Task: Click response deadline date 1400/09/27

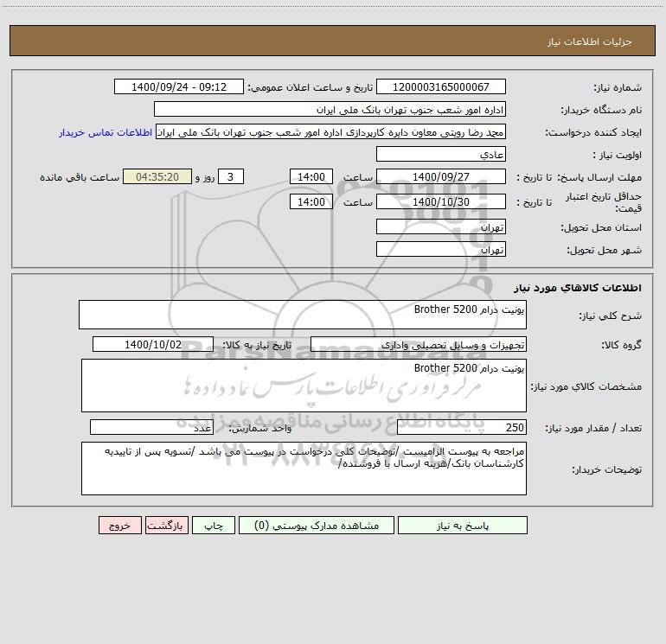Action: (x=441, y=176)
